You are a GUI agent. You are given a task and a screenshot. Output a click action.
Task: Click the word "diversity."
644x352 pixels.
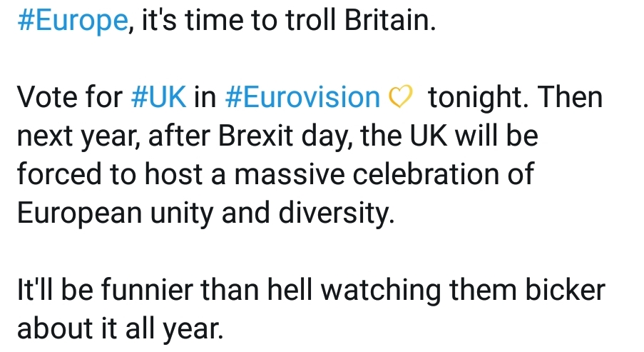[337, 213]
